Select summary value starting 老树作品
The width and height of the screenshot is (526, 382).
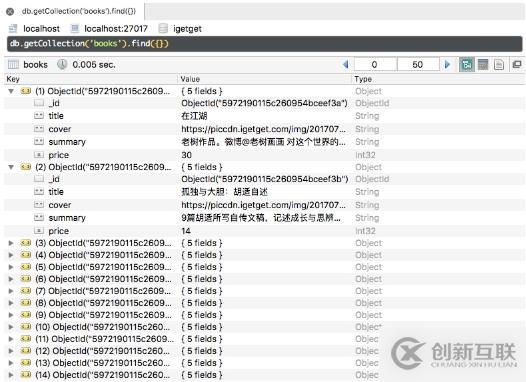(263, 142)
